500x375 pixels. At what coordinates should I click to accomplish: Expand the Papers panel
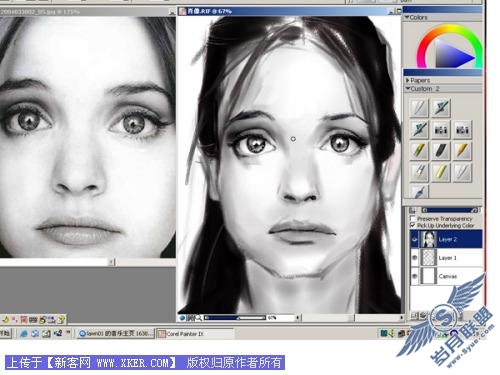click(x=407, y=80)
